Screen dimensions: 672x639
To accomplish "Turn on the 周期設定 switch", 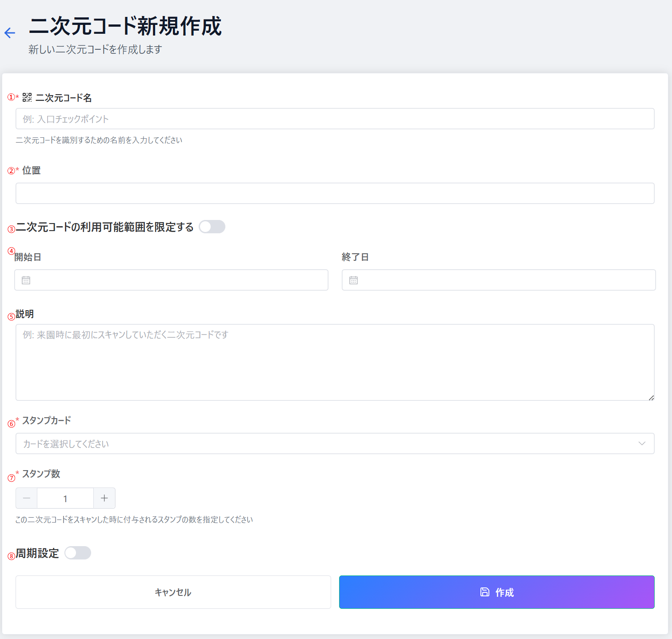I will [x=78, y=553].
